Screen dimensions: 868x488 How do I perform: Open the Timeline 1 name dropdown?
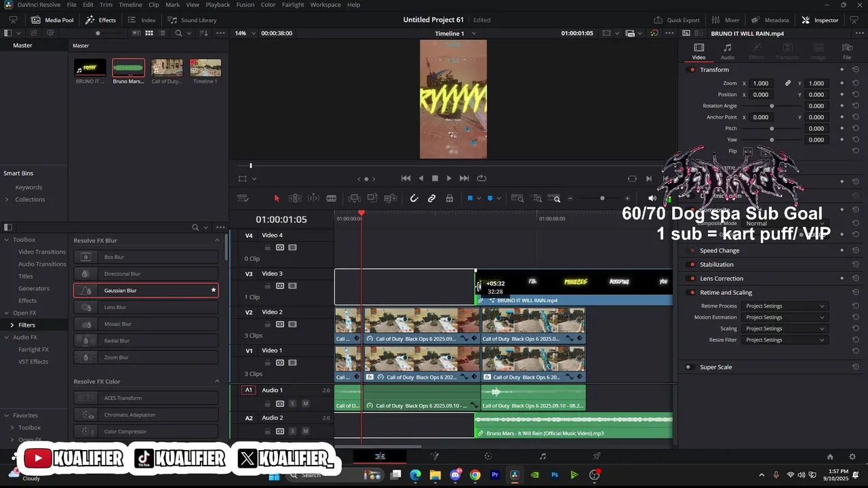click(x=473, y=33)
